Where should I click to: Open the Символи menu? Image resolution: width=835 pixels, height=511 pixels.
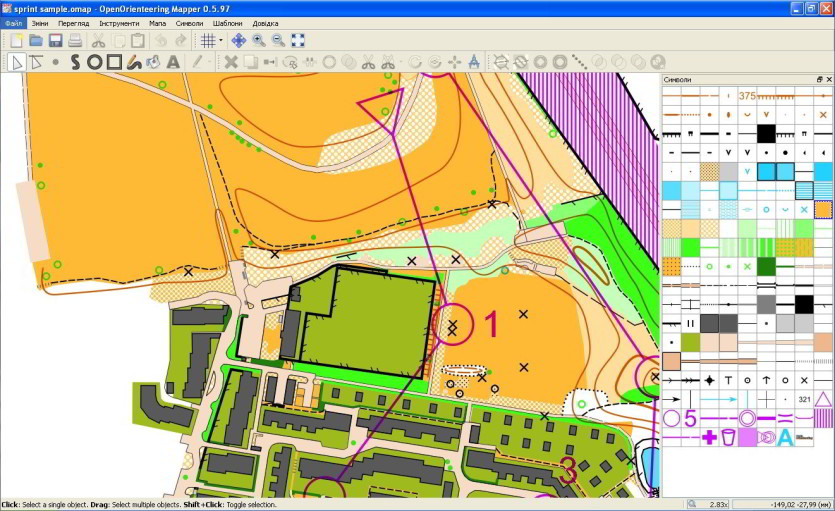[190, 23]
